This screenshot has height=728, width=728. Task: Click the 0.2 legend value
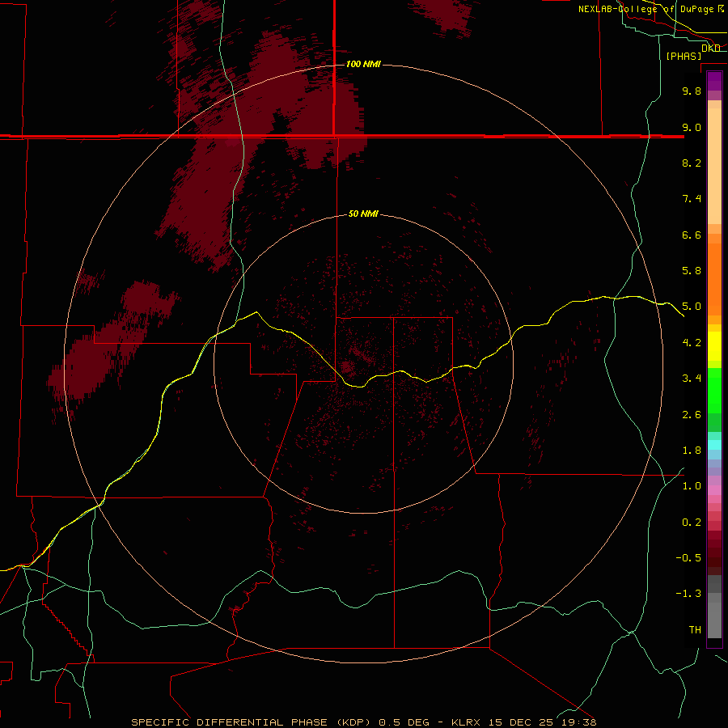pyautogui.click(x=692, y=523)
